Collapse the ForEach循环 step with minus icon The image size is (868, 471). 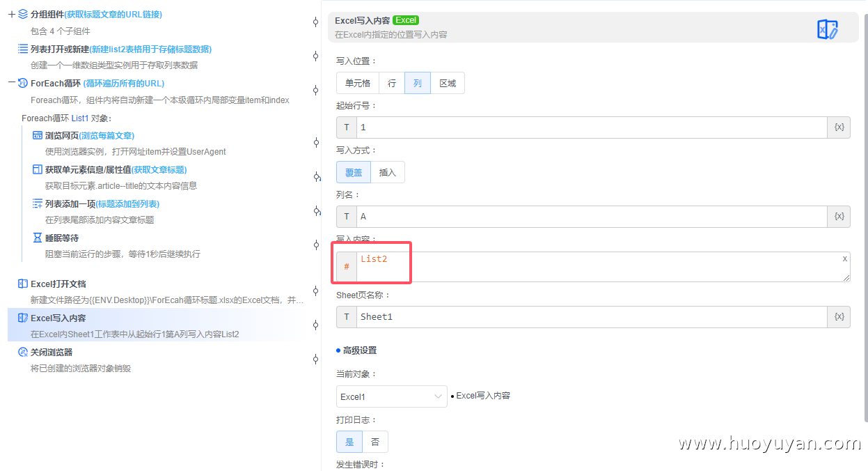coord(12,83)
